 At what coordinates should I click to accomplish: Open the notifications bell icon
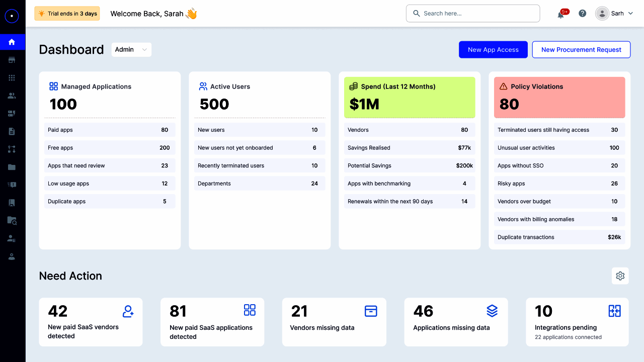pos(560,14)
